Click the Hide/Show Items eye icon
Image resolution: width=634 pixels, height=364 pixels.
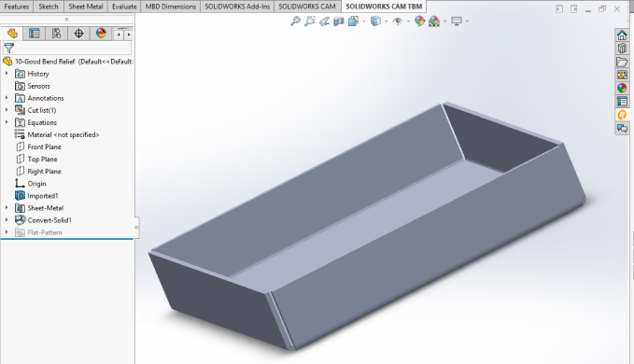click(398, 21)
